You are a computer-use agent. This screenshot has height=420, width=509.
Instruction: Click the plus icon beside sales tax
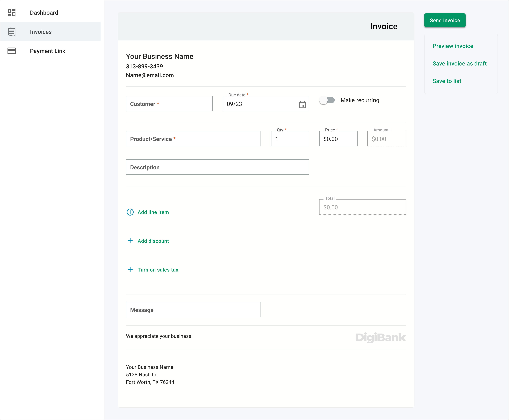[130, 270]
